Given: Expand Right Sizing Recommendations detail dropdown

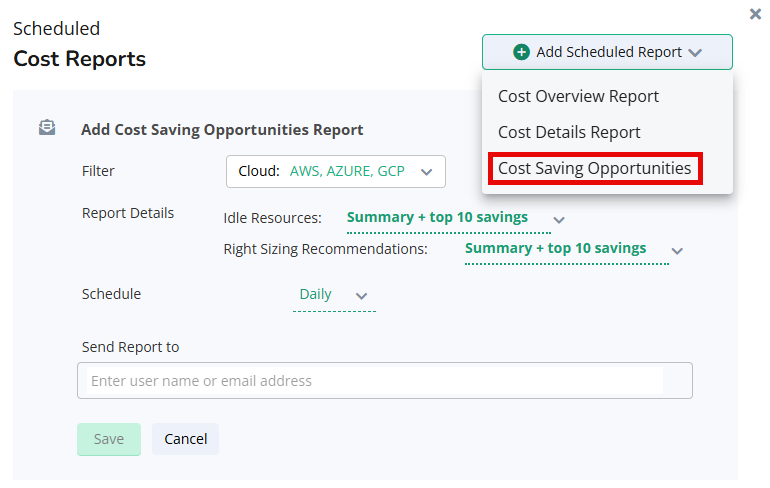Looking at the screenshot, I should coord(574,250).
